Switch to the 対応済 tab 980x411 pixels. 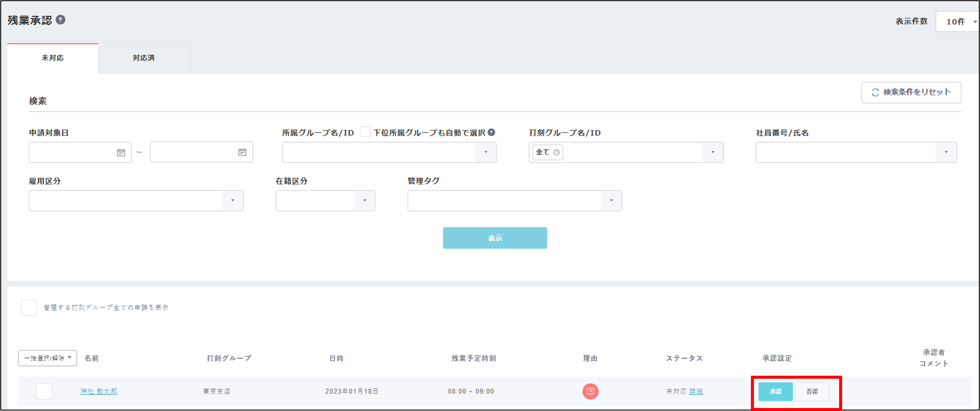click(144, 58)
